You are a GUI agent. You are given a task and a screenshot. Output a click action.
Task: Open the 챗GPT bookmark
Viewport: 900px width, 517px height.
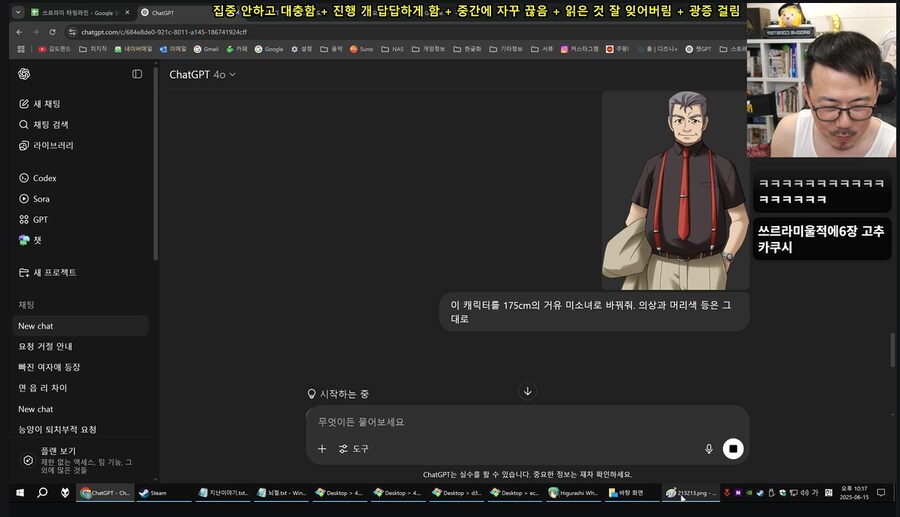pos(698,49)
